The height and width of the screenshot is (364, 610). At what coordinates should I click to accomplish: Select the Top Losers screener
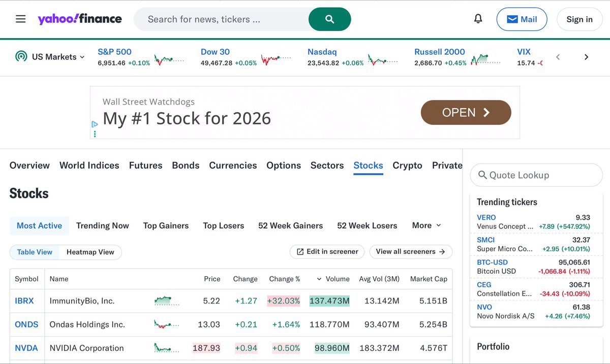coord(224,225)
